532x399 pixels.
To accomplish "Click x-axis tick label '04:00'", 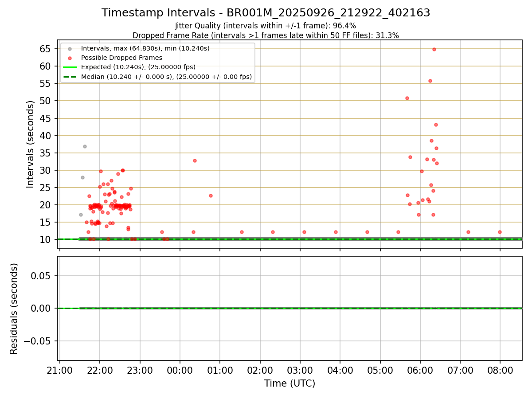I will click(x=340, y=370).
